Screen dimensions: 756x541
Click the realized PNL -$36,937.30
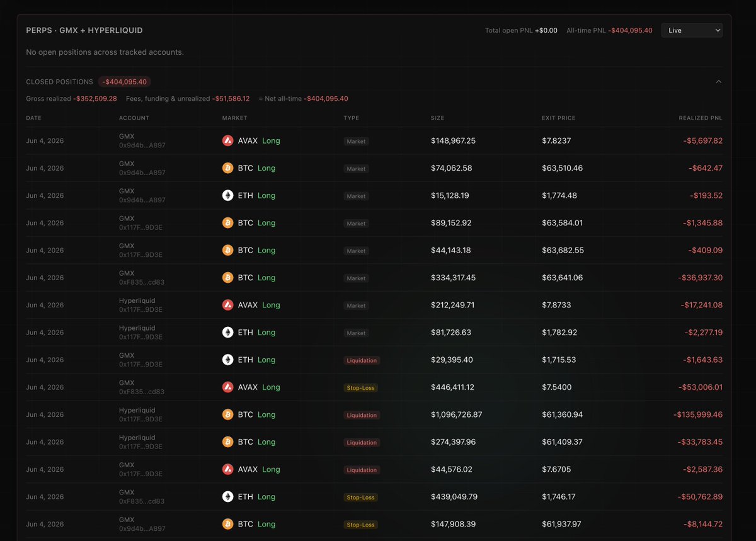(x=700, y=278)
